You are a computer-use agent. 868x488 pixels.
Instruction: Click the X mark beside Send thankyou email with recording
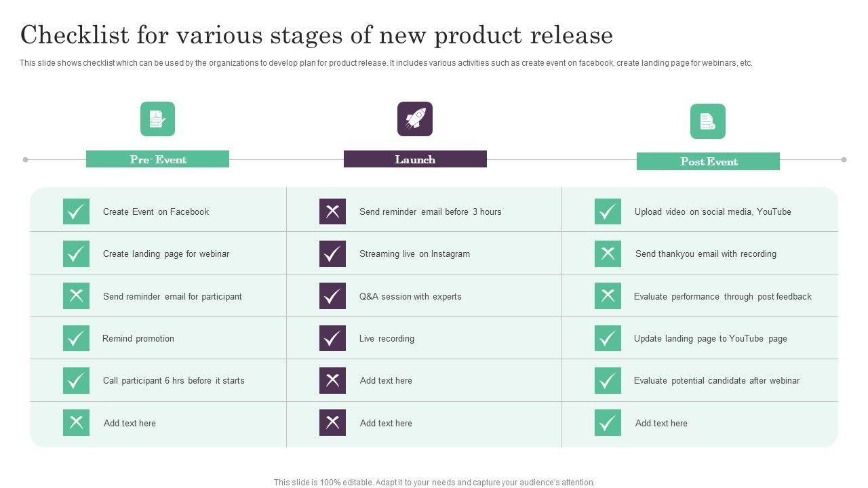coord(608,253)
